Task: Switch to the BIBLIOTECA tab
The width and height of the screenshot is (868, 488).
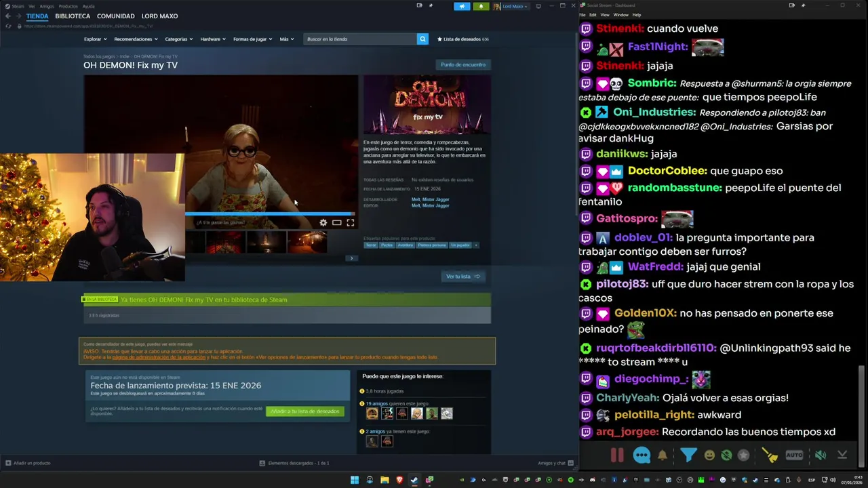Action: coord(73,16)
